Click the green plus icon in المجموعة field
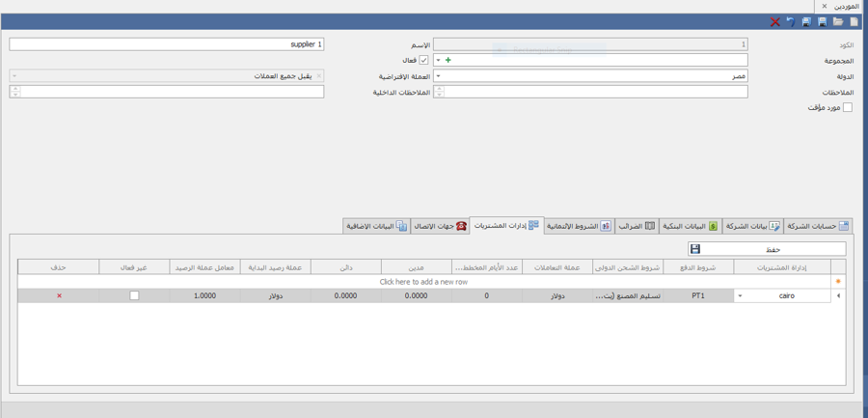The width and height of the screenshot is (868, 418). pyautogui.click(x=448, y=60)
